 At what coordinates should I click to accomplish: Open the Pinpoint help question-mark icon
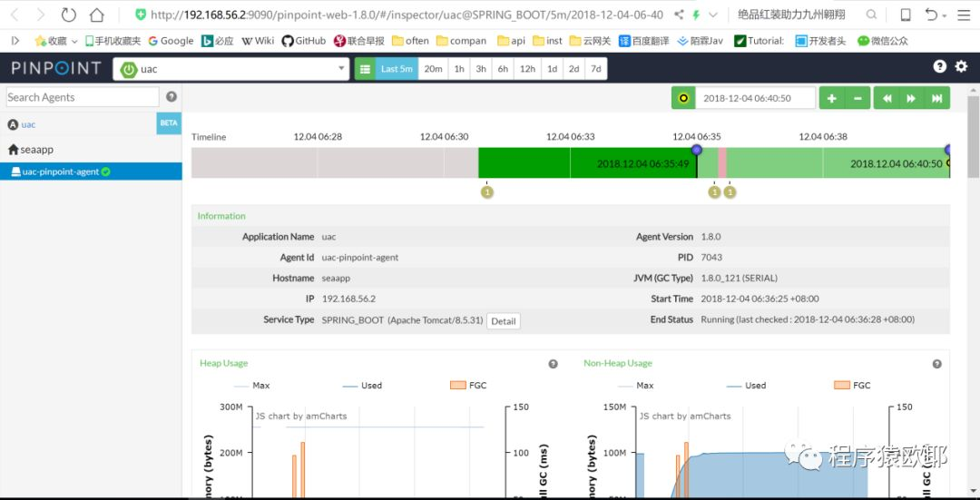939,66
